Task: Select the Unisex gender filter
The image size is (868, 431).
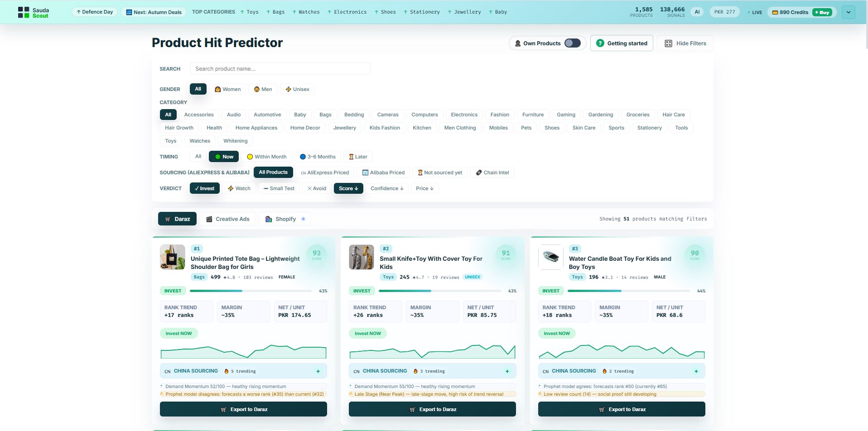Action: tap(297, 89)
